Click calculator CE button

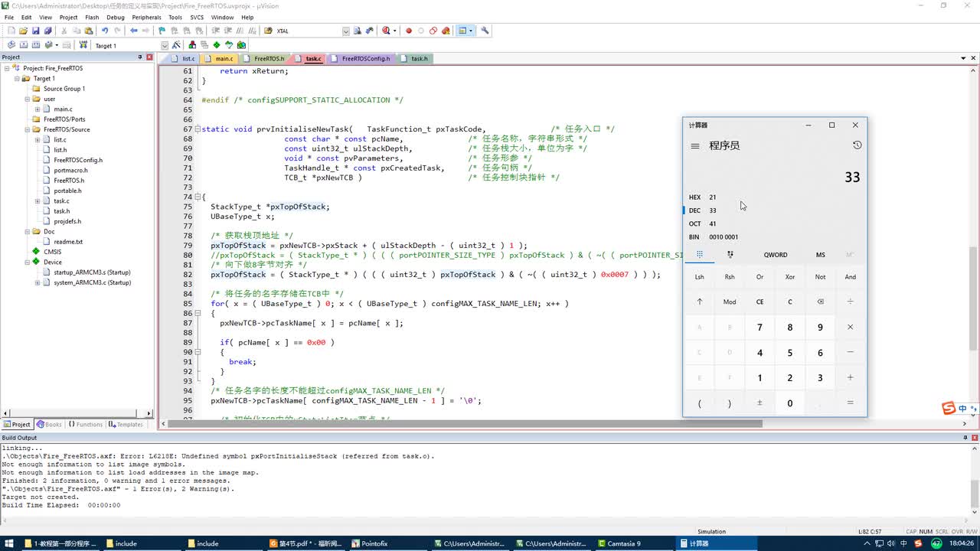coord(759,302)
